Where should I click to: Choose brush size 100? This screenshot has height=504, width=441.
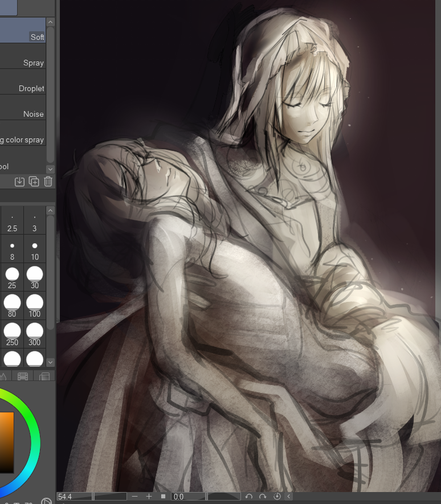click(x=34, y=306)
